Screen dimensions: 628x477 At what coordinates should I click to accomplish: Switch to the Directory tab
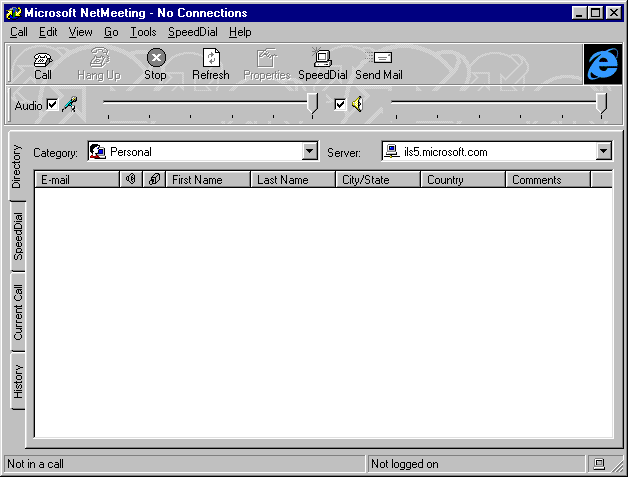pos(17,166)
